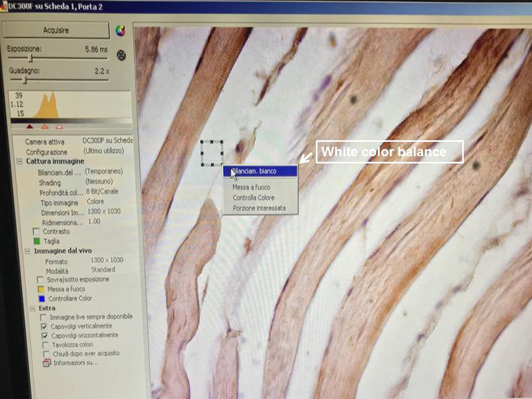
Task: Open the Informazioni su... icon
Action: coord(47,363)
